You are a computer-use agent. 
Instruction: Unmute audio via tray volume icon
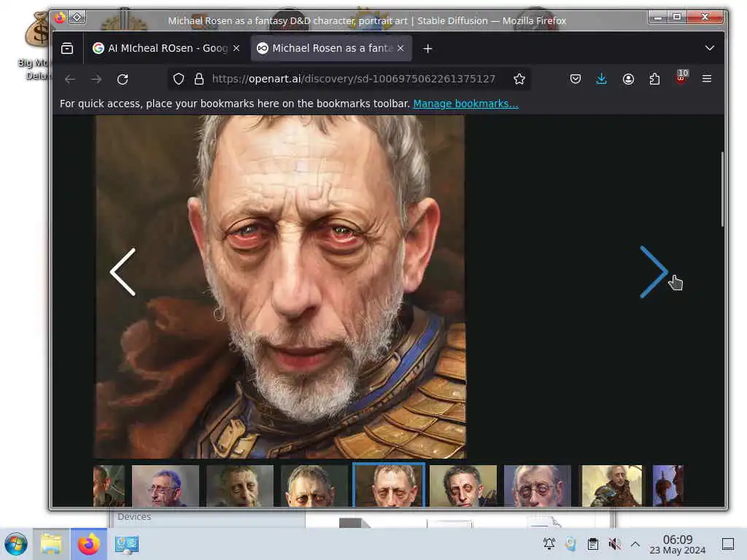tap(614, 544)
